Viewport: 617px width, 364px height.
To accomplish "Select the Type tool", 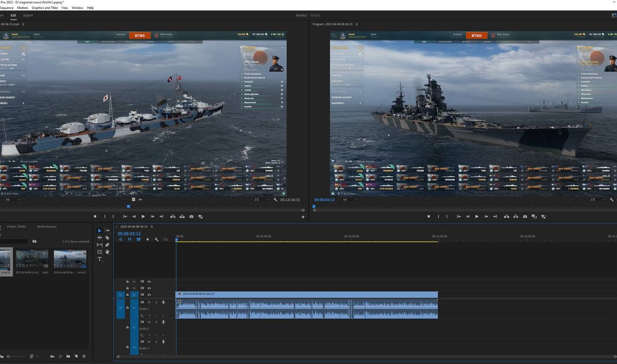I will pos(99,259).
